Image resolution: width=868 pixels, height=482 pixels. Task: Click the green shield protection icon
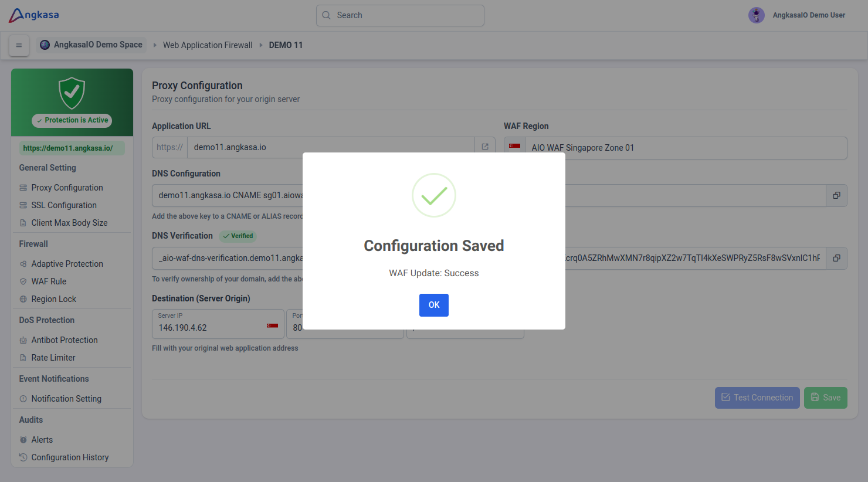click(72, 93)
